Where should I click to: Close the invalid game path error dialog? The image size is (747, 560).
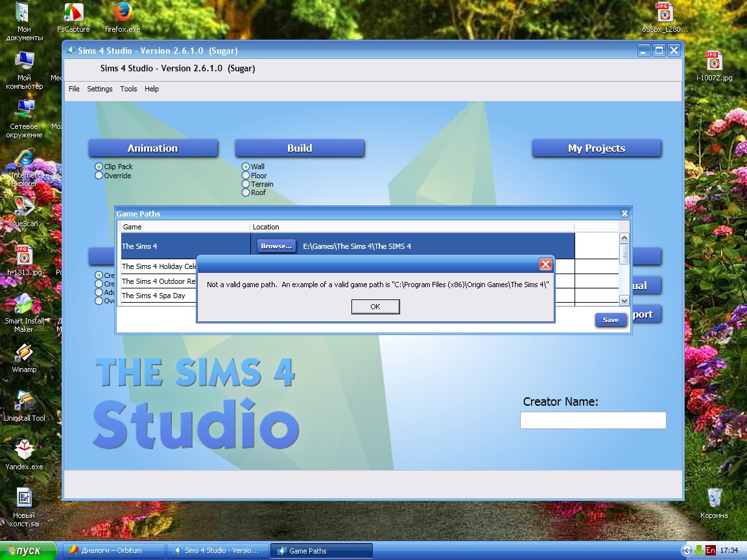click(x=545, y=264)
